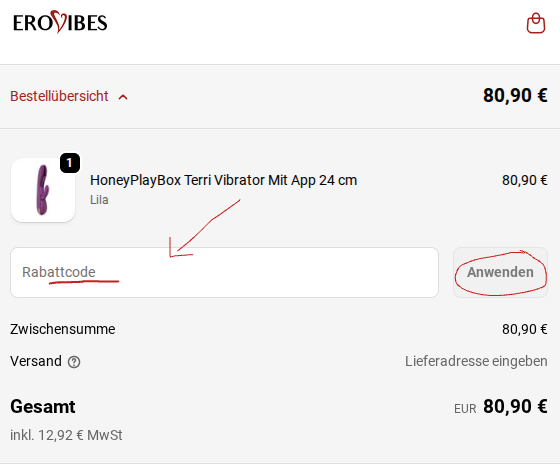This screenshot has width=560, height=464.
Task: Select the Zwischensumme amount 80,90 €
Action: click(524, 329)
